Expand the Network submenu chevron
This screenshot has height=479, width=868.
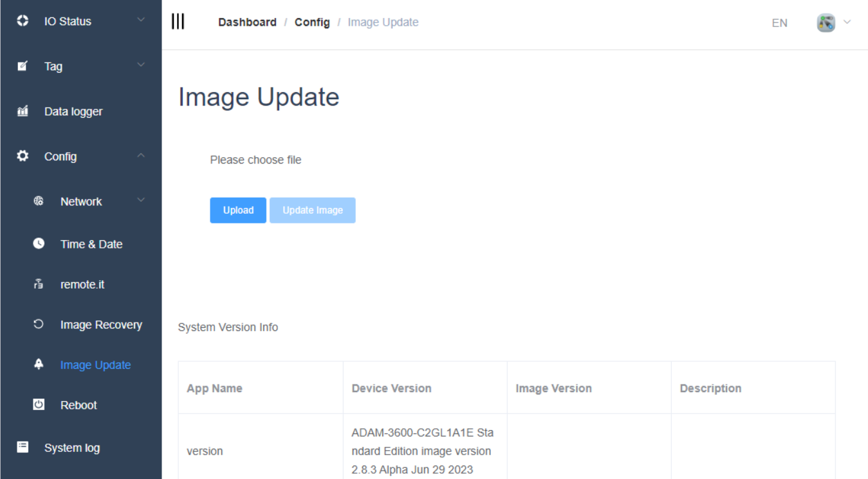(x=141, y=201)
